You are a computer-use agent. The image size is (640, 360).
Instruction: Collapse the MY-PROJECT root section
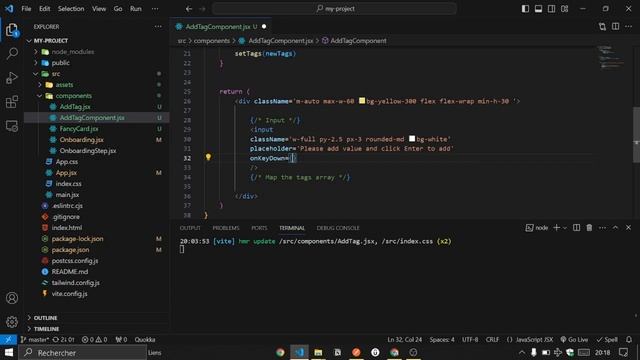tap(29, 41)
